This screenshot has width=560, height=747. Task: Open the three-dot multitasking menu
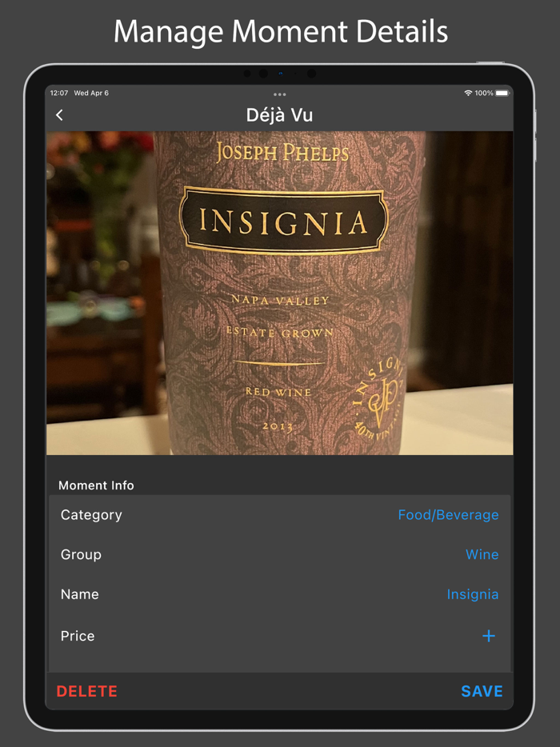point(280,94)
